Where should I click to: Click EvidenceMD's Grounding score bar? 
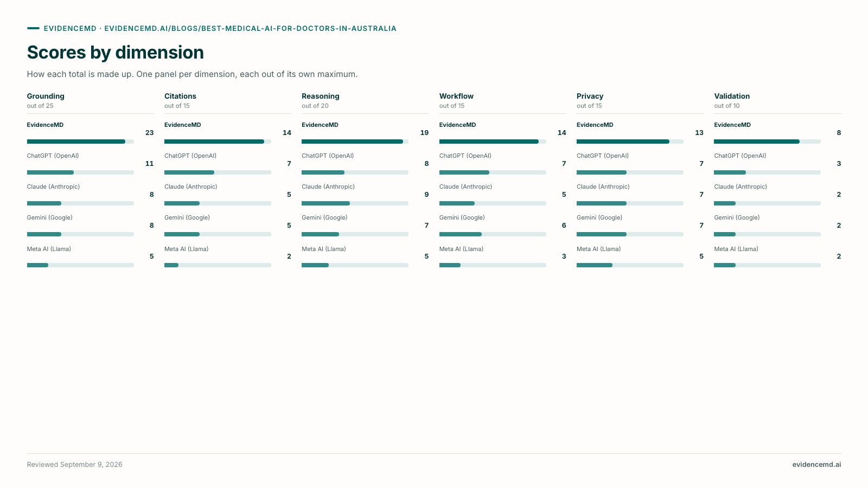[x=80, y=142]
